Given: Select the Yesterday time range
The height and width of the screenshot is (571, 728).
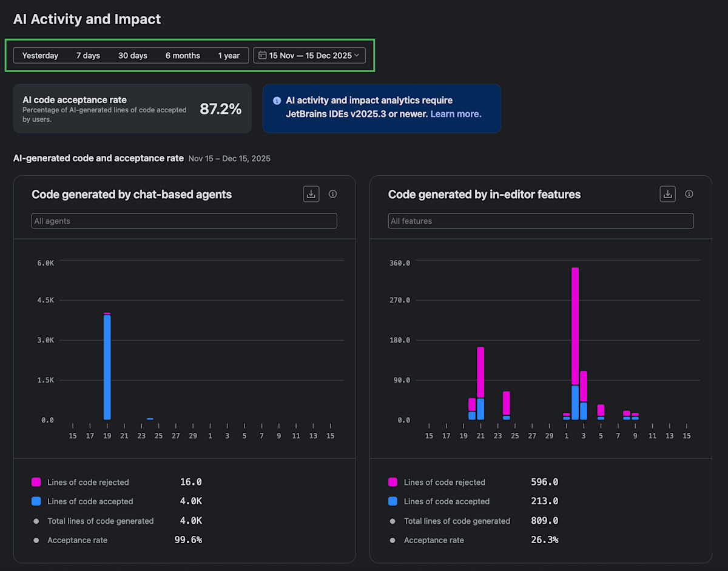Looking at the screenshot, I should click(40, 55).
